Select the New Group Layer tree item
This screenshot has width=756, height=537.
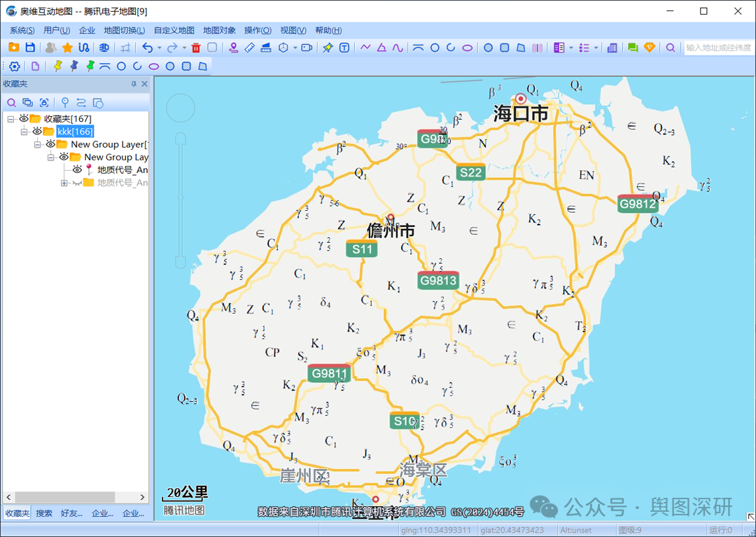(108, 144)
